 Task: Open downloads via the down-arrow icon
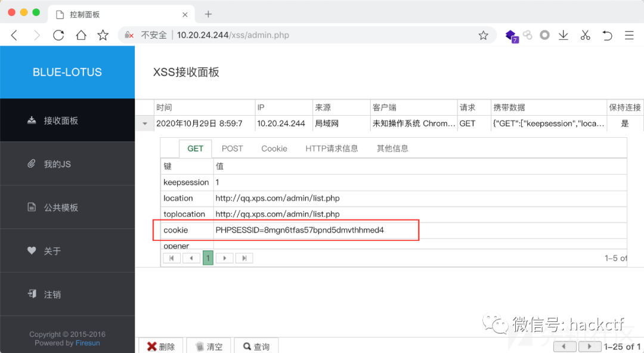(x=563, y=35)
